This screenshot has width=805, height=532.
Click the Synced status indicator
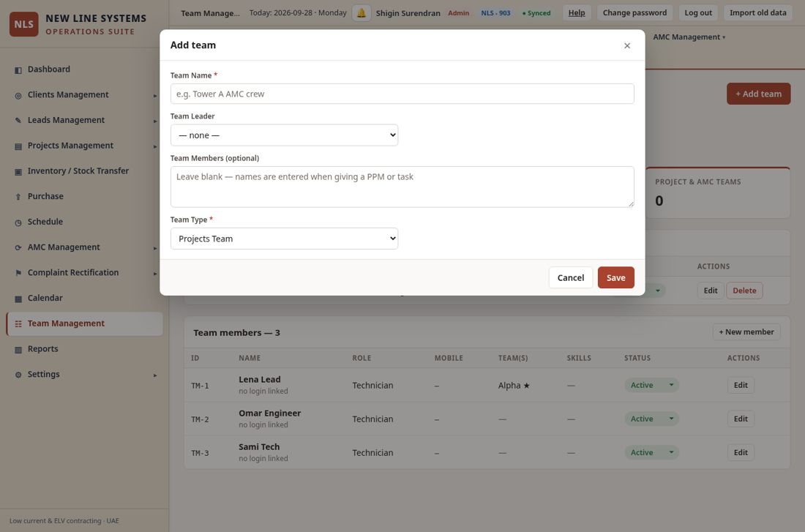point(536,13)
